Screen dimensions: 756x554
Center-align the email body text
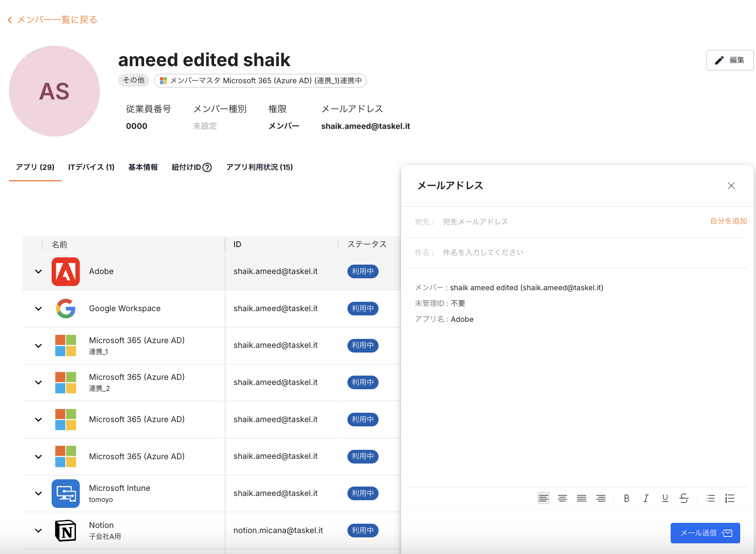(562, 498)
